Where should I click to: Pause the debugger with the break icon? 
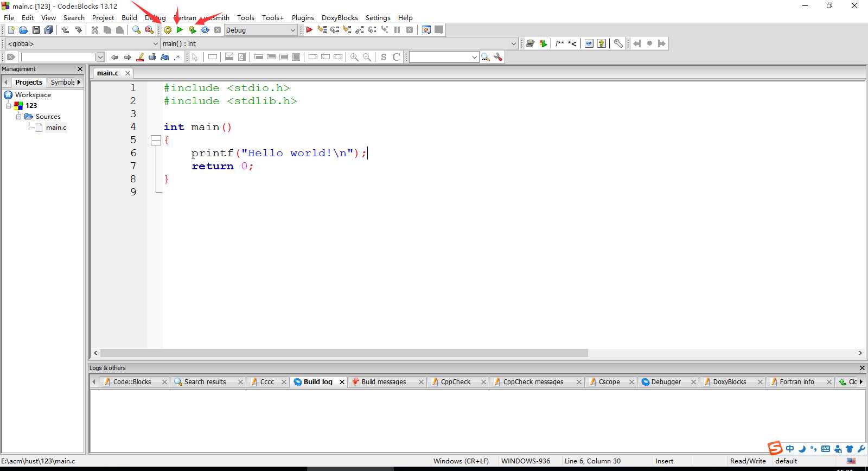tap(397, 30)
